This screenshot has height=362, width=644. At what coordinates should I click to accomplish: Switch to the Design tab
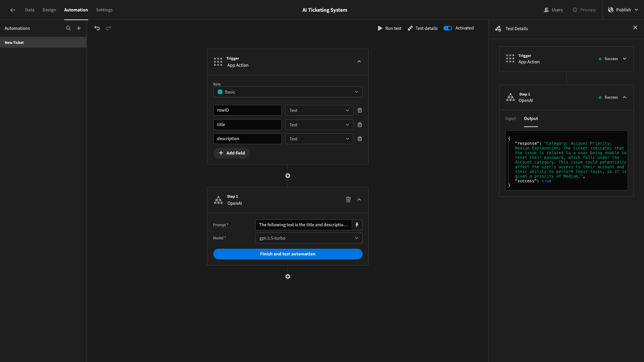click(49, 10)
